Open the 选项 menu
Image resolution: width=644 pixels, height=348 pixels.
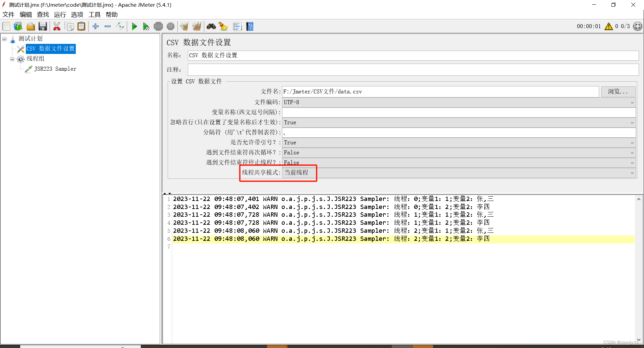tap(77, 14)
